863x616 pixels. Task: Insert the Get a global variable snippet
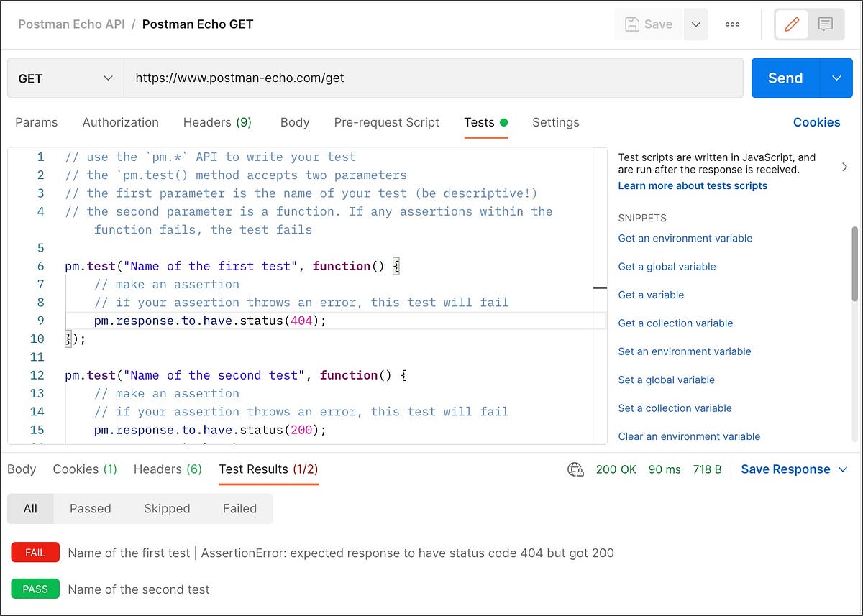(667, 267)
